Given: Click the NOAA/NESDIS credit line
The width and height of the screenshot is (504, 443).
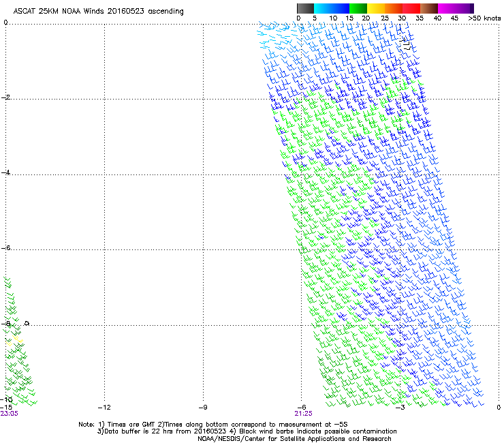Looking at the screenshot, I should point(294,439).
